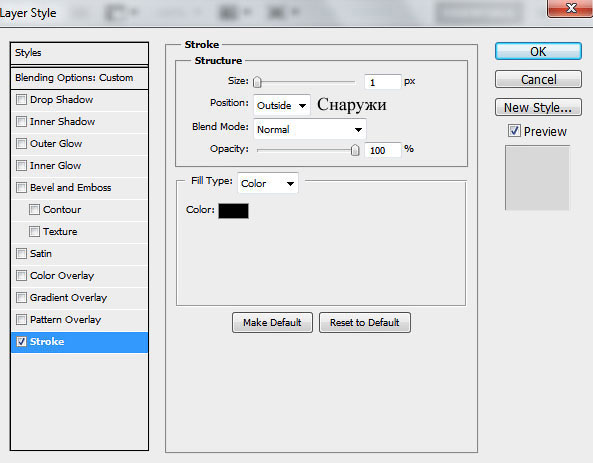The height and width of the screenshot is (463, 593).
Task: Toggle the Preview checkbox
Action: pyautogui.click(x=514, y=131)
